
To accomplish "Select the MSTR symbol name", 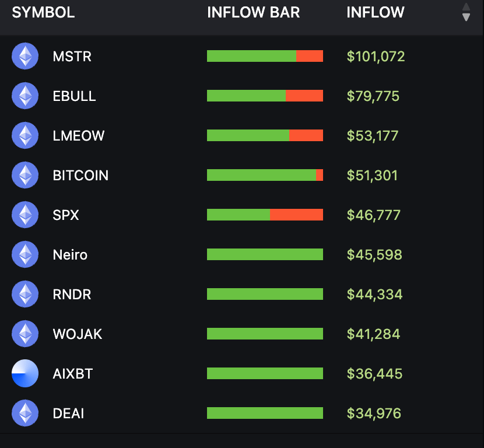I will [72, 57].
